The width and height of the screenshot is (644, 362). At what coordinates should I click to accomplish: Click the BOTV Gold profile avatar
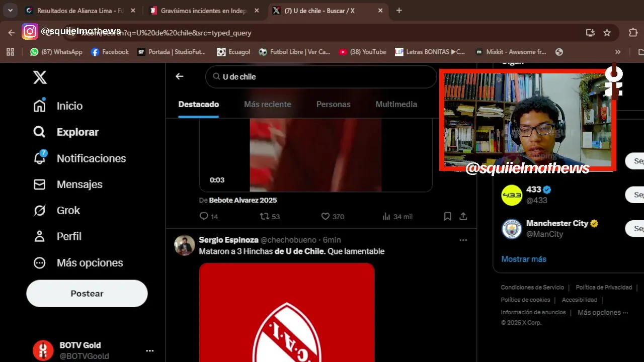(43, 350)
